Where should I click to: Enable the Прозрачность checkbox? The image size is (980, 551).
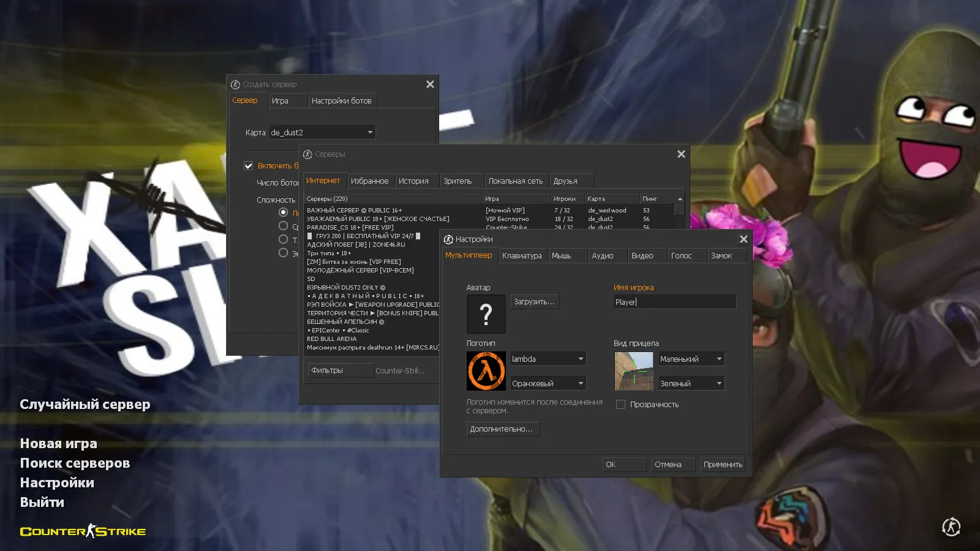click(x=620, y=405)
